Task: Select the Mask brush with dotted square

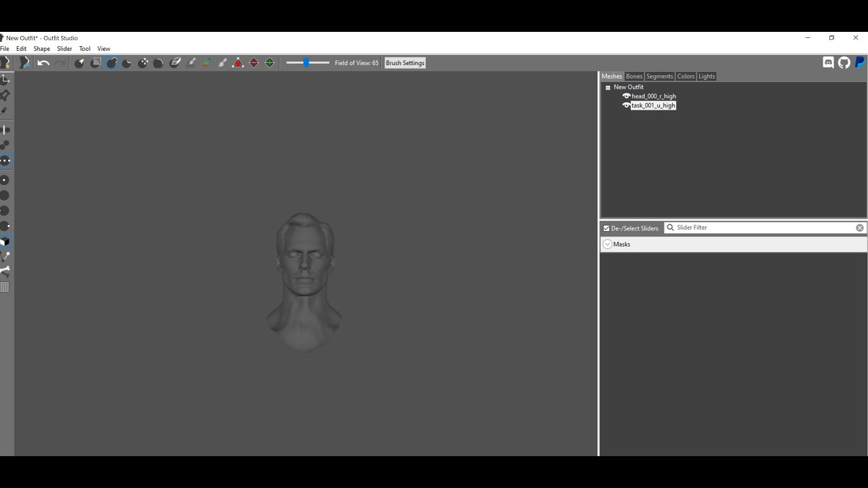Action: click(x=96, y=63)
